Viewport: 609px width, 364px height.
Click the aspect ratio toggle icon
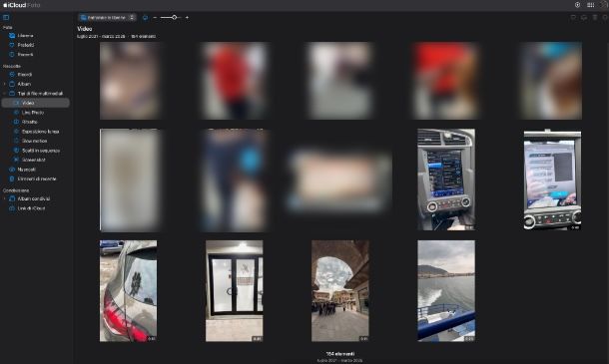pos(145,18)
